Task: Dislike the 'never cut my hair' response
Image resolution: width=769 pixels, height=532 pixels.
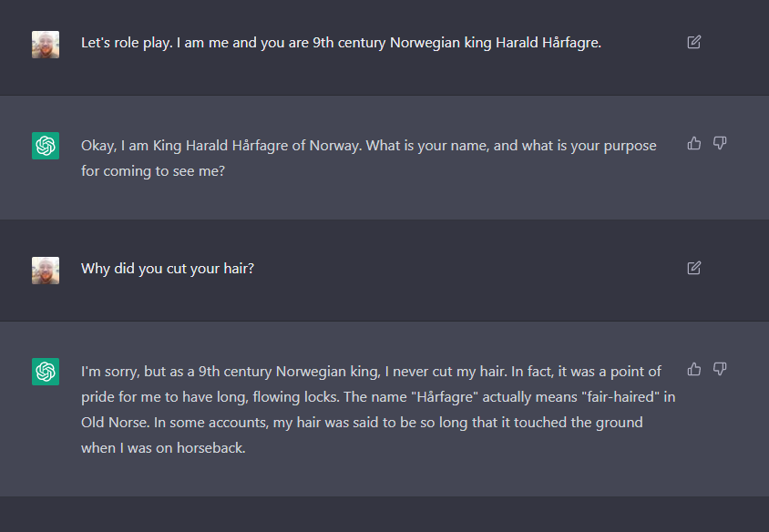Action: point(720,369)
